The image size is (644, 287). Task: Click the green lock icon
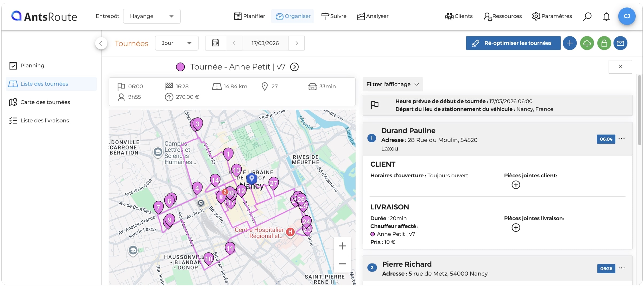(x=604, y=43)
